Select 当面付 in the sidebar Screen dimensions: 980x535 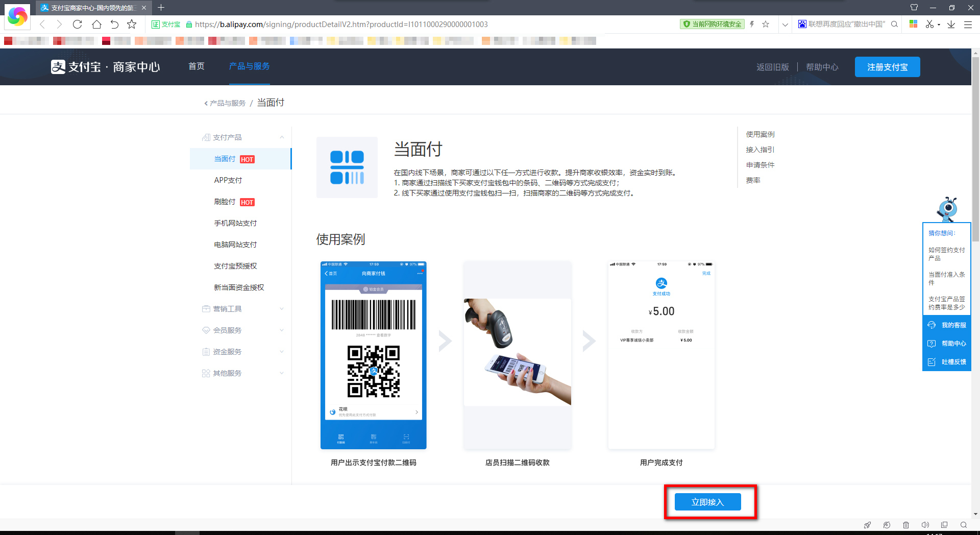pos(240,159)
